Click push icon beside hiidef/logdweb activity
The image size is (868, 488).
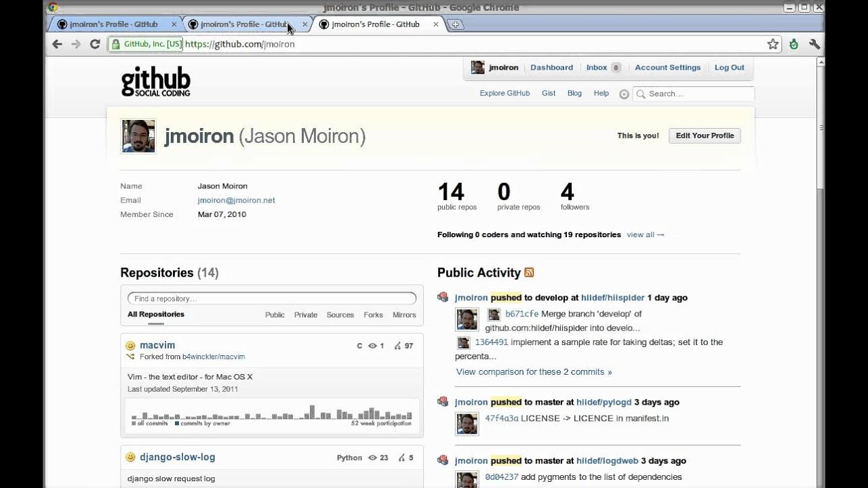443,460
